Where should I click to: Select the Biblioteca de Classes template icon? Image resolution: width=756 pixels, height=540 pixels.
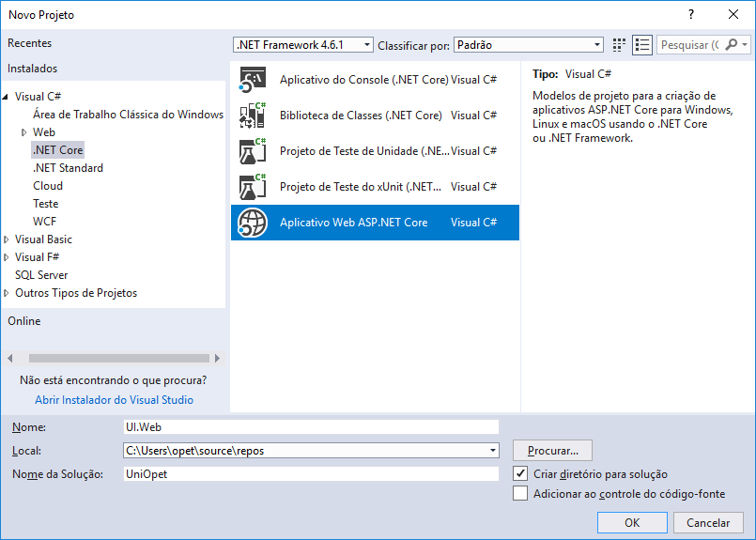click(x=253, y=116)
